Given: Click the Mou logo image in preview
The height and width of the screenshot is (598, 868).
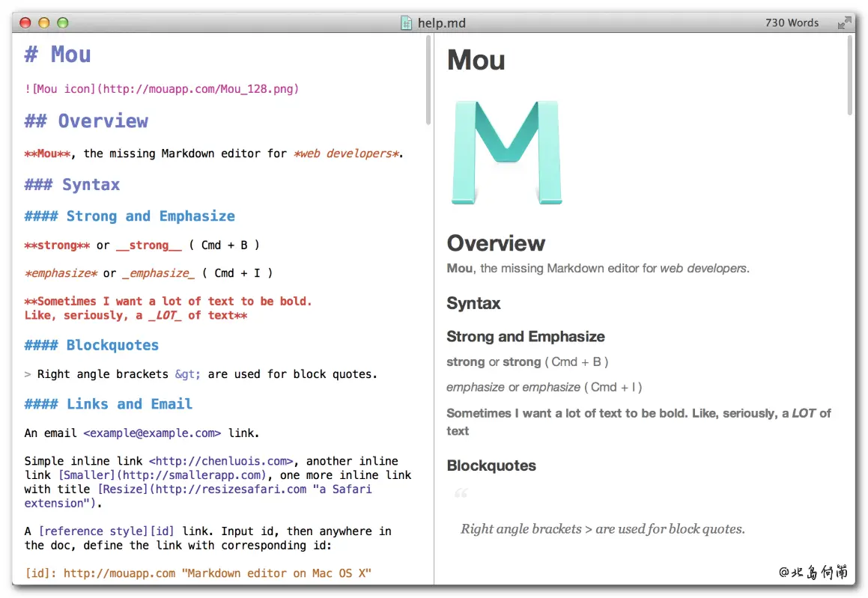Looking at the screenshot, I should coord(507,153).
